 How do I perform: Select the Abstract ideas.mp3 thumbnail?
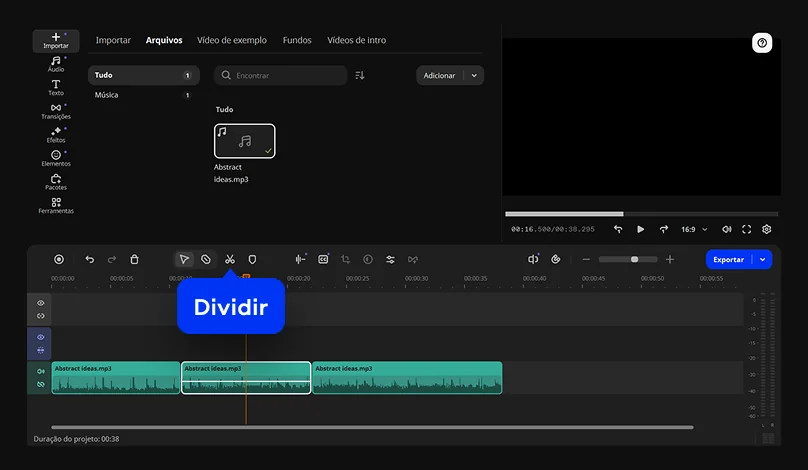244,141
